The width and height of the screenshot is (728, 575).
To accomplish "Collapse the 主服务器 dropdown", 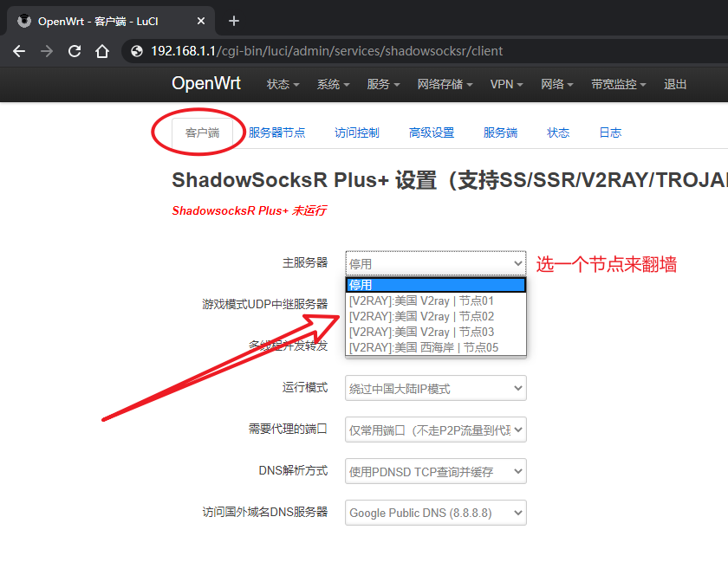I will tap(435, 263).
